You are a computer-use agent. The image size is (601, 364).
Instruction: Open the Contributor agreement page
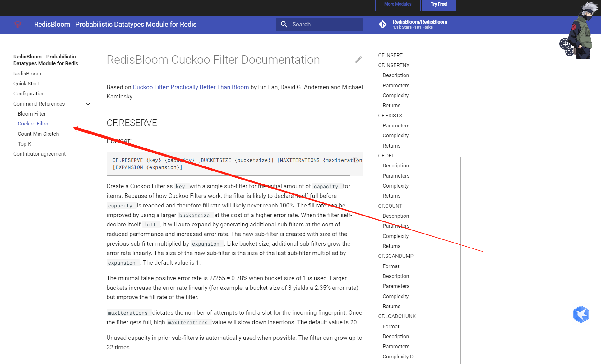point(39,154)
